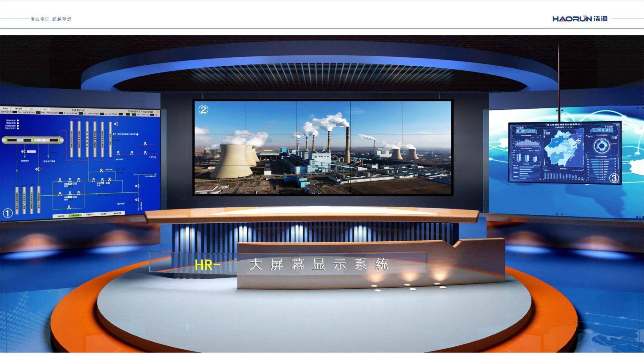Image resolution: width=644 pixels, height=354 pixels.
Task: Click the main steam outlet pressure indicator light
Action: point(137,134)
